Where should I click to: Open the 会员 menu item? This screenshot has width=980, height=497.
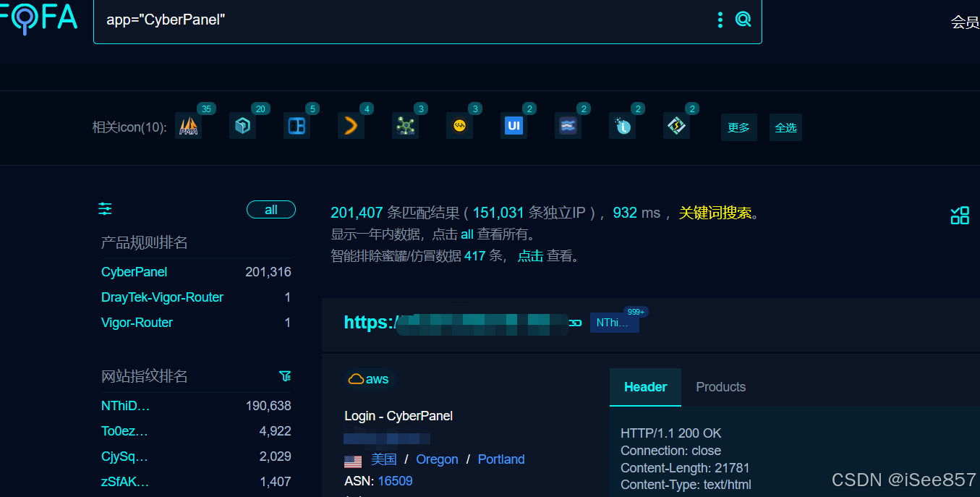[965, 22]
